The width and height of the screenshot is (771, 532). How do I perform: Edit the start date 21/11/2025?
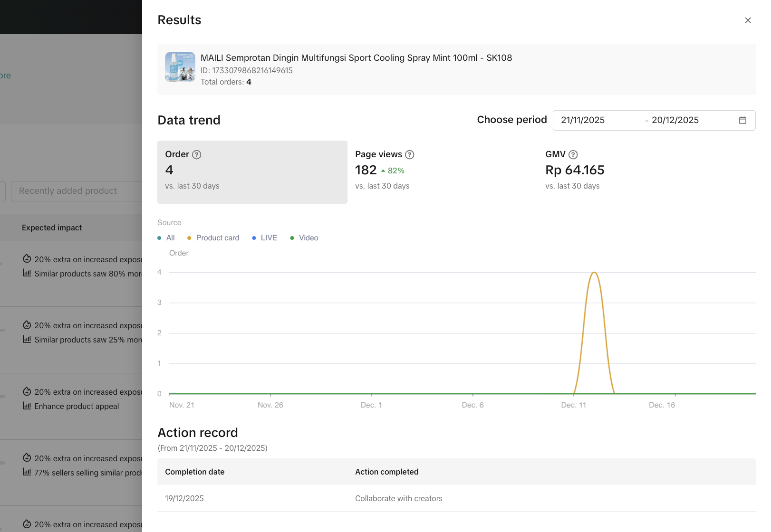[x=583, y=120]
